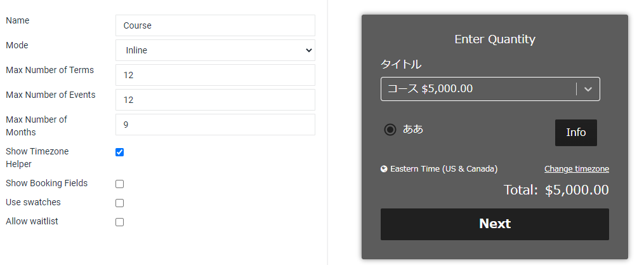Toggle the Show Timezone Helper checkbox
Viewport: 644px width, 265px height.
coord(120,153)
